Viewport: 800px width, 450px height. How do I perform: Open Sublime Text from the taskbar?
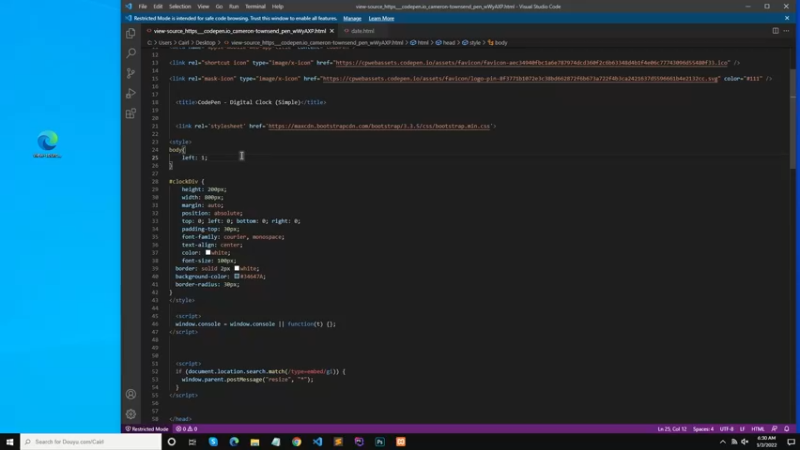pos(338,442)
